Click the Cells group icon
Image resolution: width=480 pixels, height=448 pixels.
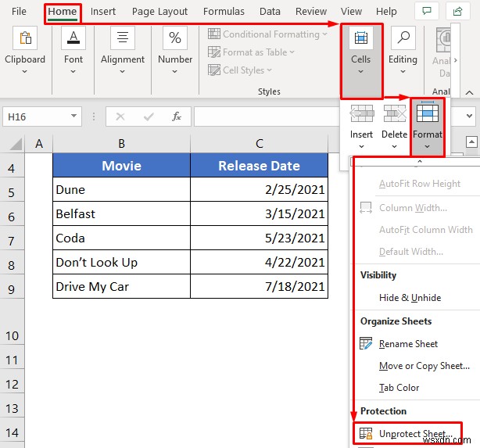coord(361,38)
